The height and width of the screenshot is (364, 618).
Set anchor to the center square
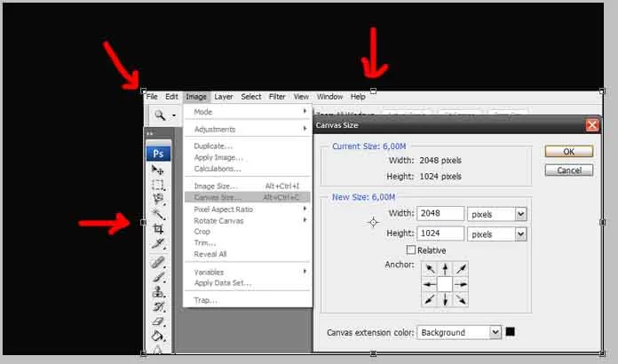click(x=445, y=284)
